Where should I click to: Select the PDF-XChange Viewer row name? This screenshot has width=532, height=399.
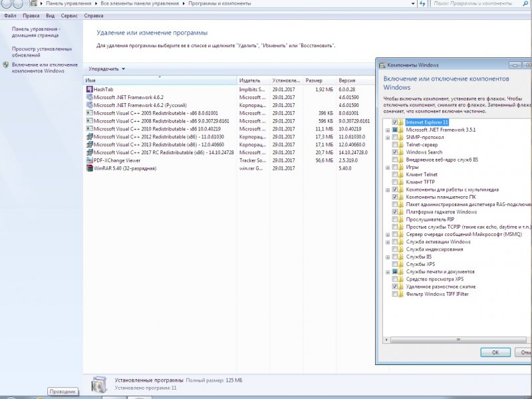117,160
